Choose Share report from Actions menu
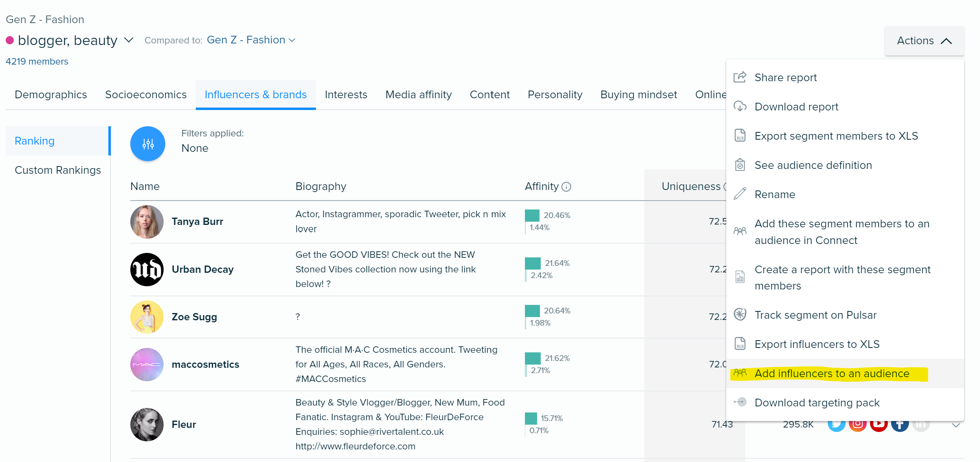980x462 pixels. [845, 77]
